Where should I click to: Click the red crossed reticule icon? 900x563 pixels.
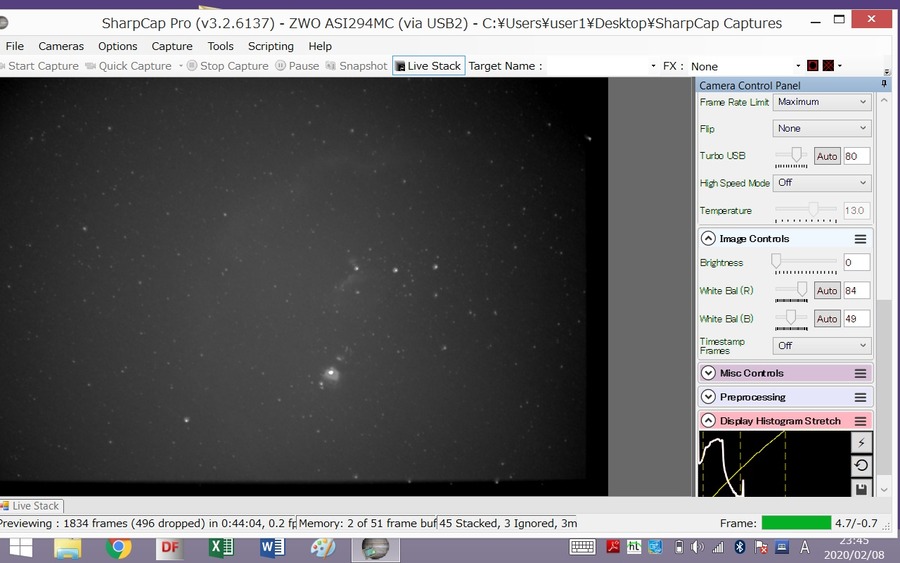click(x=828, y=65)
